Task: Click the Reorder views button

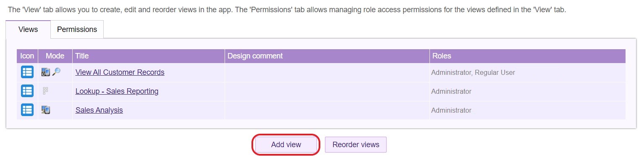Action: pyautogui.click(x=356, y=145)
